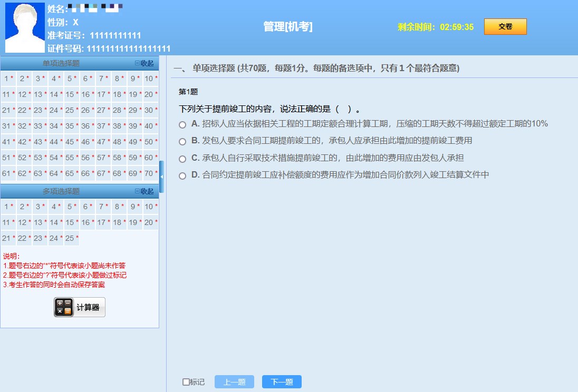Click the 上一题 previous question button
Viewport: 578px width, 392px height.
[x=234, y=382]
